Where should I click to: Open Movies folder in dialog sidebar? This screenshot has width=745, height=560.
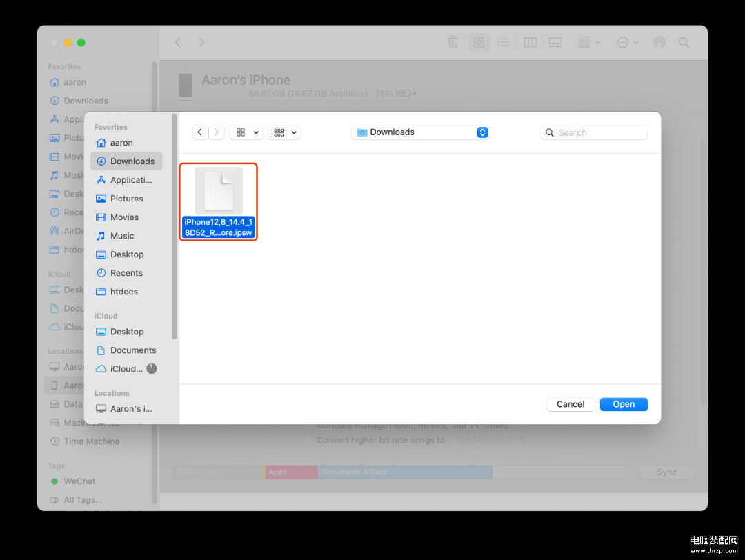124,217
